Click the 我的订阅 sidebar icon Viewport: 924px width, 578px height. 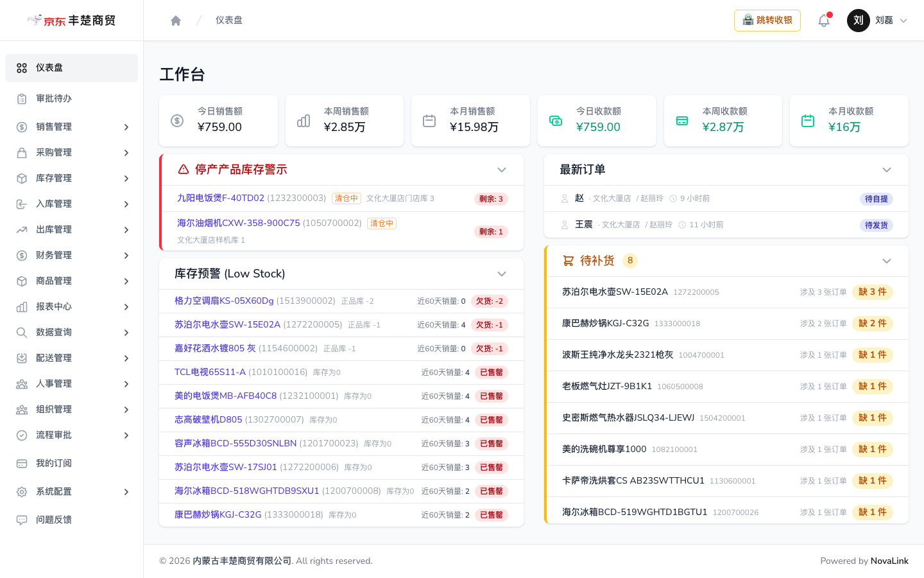[22, 464]
